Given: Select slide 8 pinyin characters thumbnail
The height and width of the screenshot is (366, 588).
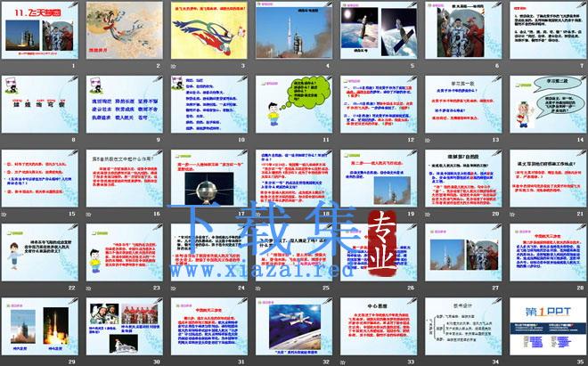Looking at the screenshot, I should coord(40,104).
